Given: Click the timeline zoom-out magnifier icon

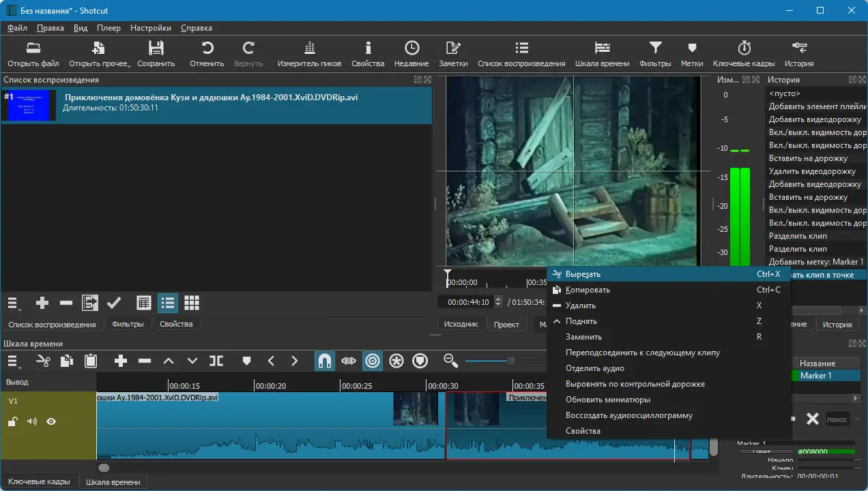Looking at the screenshot, I should point(450,361).
